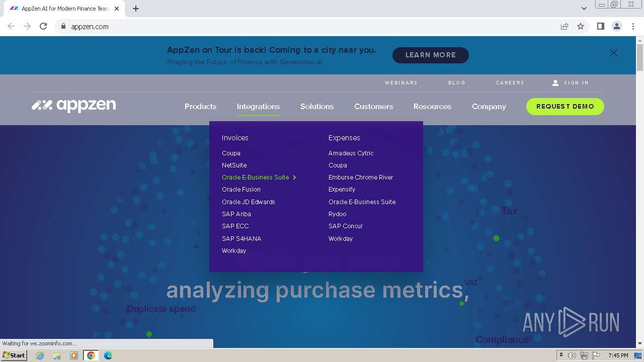The height and width of the screenshot is (362, 644).
Task: Click the Learn More banner button
Action: 431,55
